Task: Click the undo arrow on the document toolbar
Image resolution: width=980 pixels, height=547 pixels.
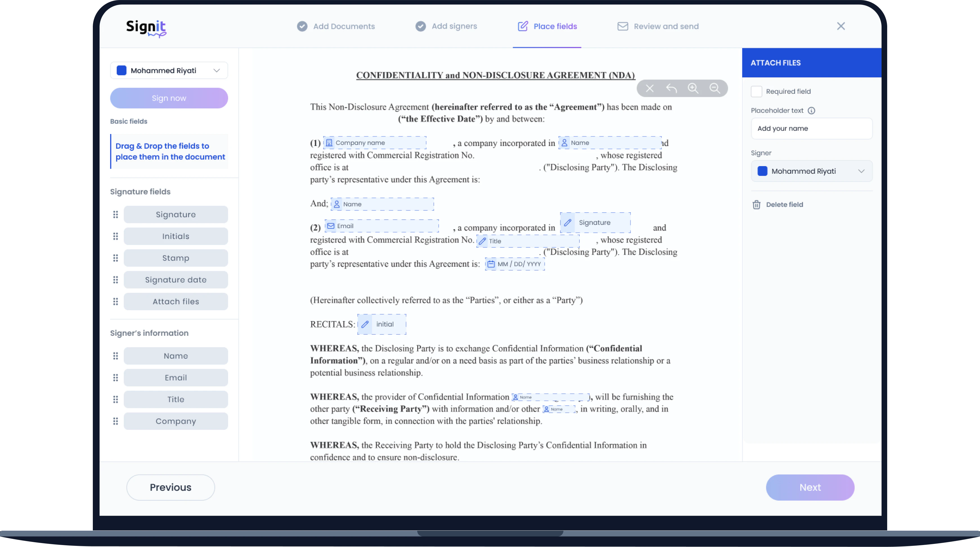Action: pos(671,88)
